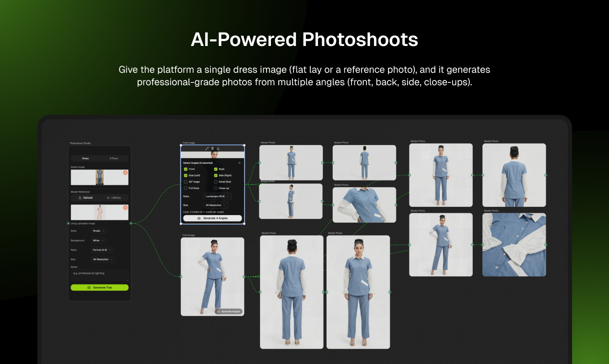Open the small side-view Model Photo
Screen dimensions: 609x364
[x=291, y=201]
